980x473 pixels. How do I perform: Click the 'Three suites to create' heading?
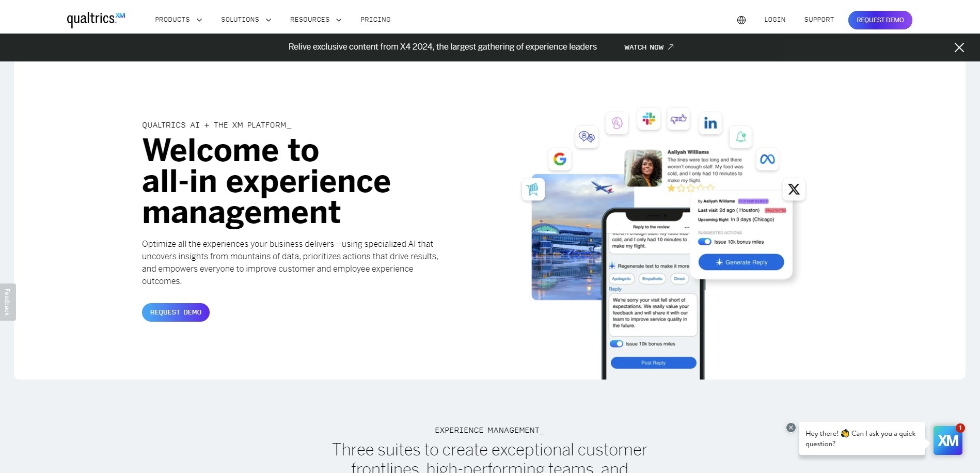(x=489, y=458)
